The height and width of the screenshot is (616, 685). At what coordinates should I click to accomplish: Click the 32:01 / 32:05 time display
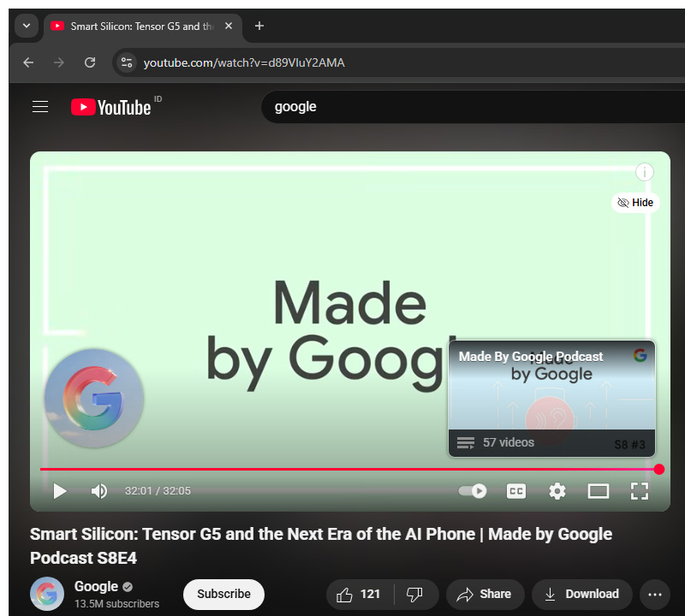158,491
